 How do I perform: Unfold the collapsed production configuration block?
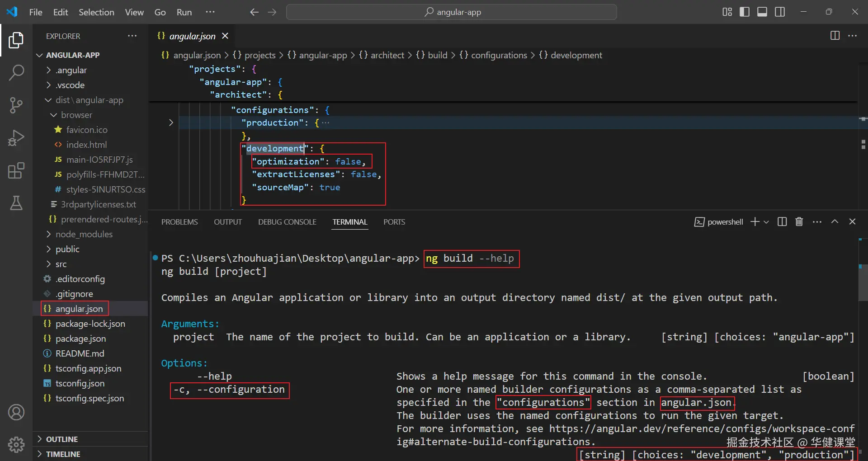point(171,122)
